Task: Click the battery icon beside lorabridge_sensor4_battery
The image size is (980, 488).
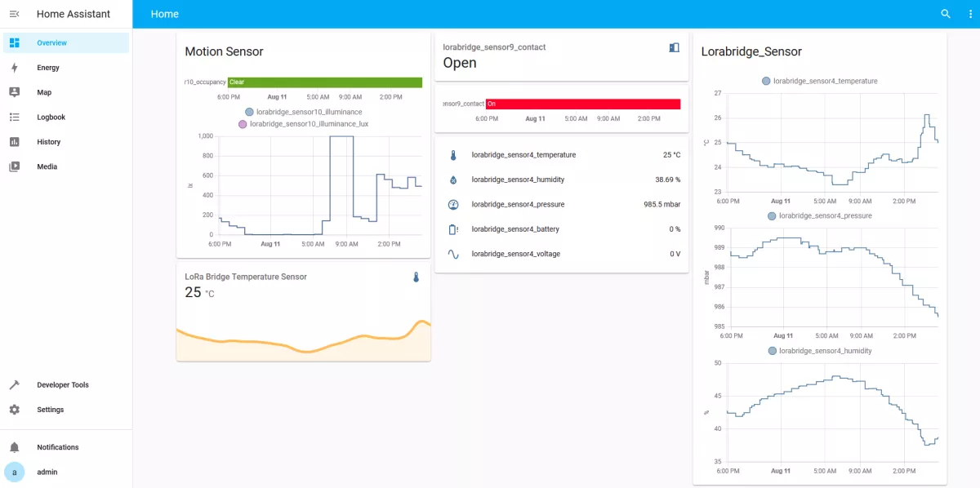Action: click(x=453, y=229)
